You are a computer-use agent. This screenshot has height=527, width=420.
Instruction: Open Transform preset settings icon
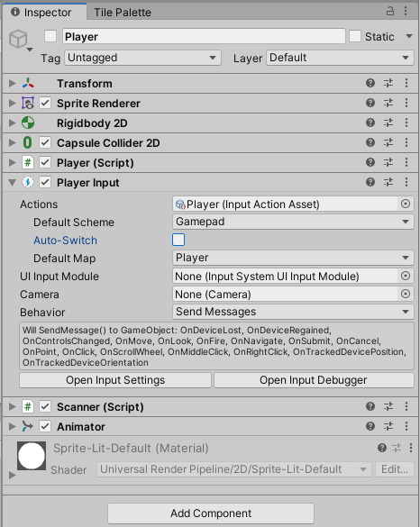point(388,83)
